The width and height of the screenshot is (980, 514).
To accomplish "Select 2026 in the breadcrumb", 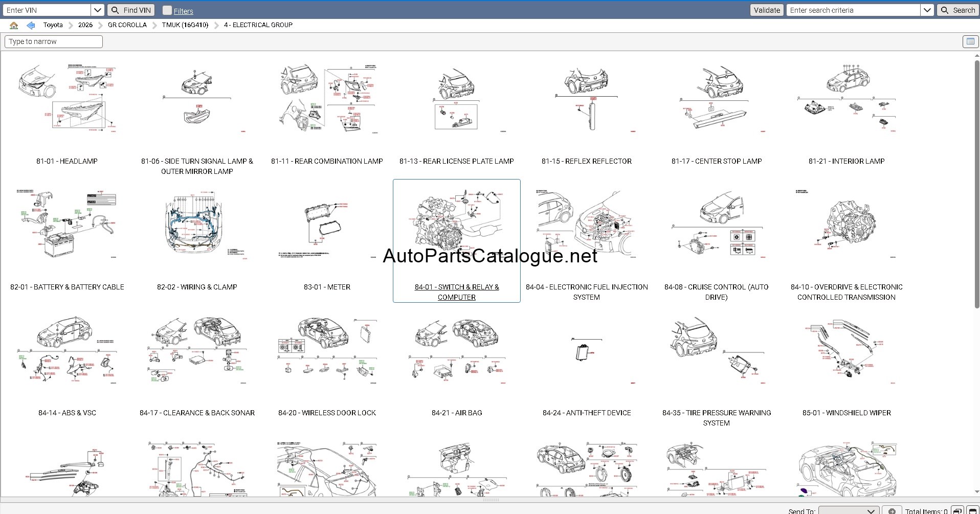I will pos(85,25).
